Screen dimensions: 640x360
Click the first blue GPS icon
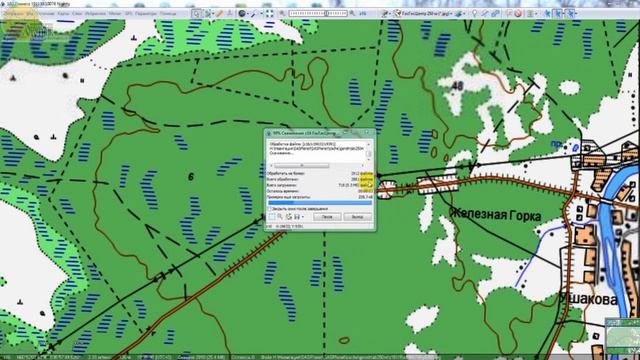(547, 13)
